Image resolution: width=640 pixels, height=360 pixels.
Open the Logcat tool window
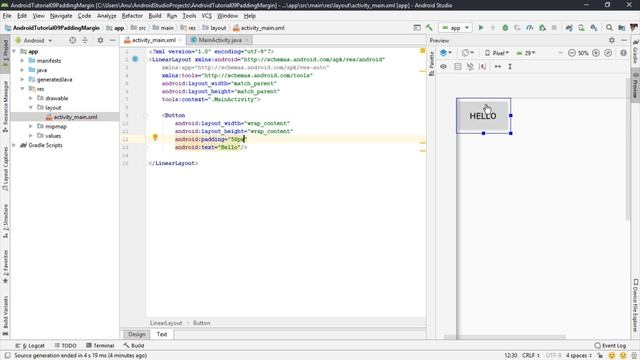coord(30,345)
